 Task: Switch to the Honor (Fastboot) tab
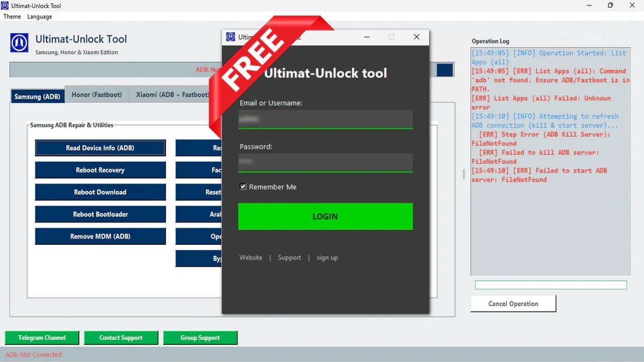97,95
